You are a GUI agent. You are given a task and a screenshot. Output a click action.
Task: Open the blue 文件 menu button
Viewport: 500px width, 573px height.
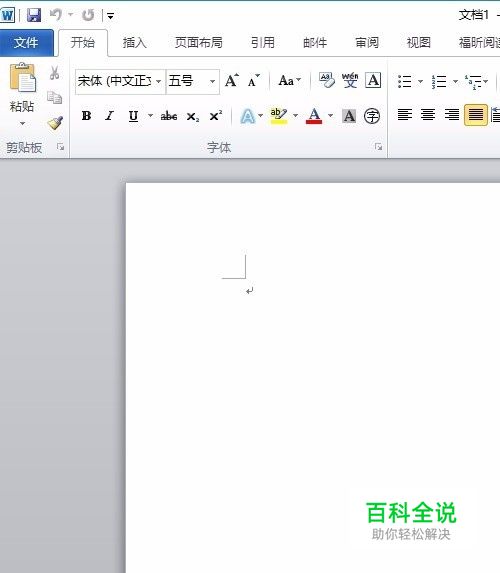click(x=26, y=43)
